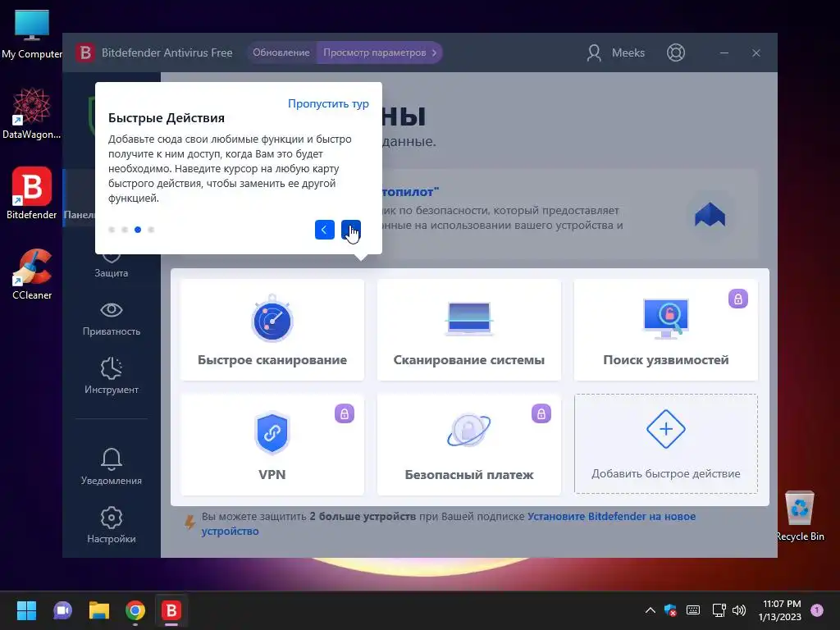Click the Bitdefender taskbar icon
This screenshot has width=840, height=630.
click(171, 610)
